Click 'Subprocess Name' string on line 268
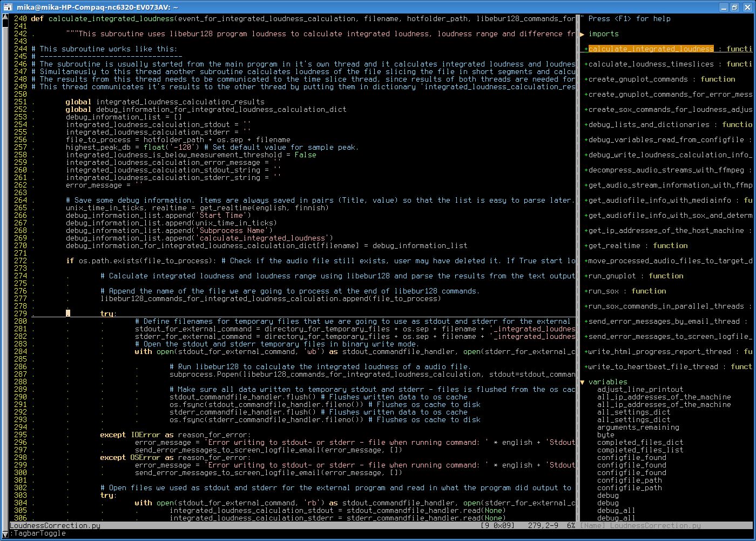The width and height of the screenshot is (756, 541). tap(234, 231)
